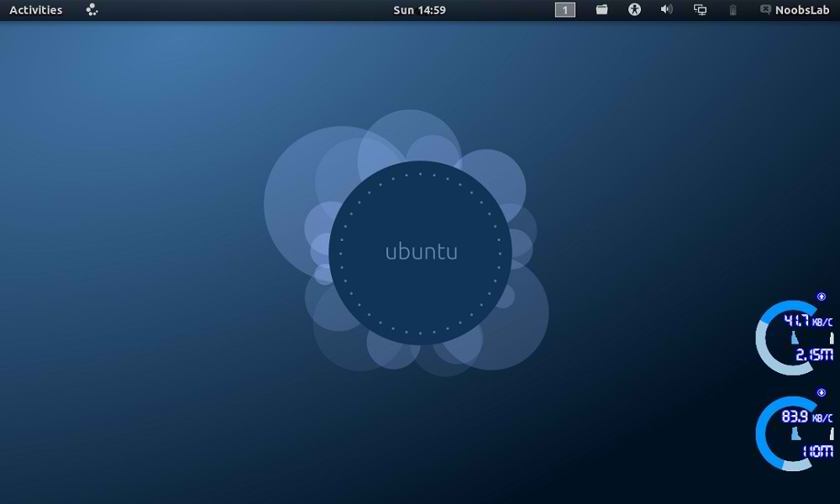Click the 110M download total value
Screen dimensions: 840x504
click(817, 452)
